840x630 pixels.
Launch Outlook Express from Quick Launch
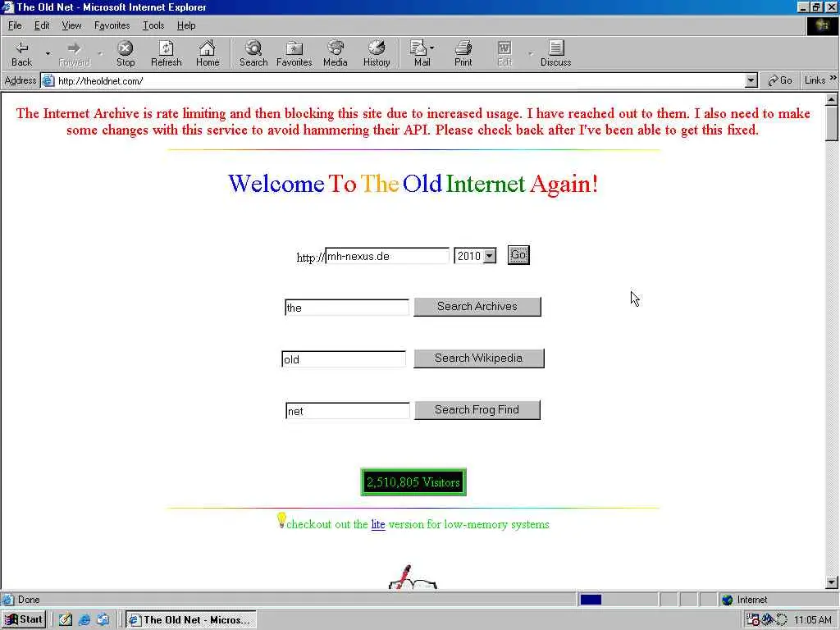[x=103, y=620]
